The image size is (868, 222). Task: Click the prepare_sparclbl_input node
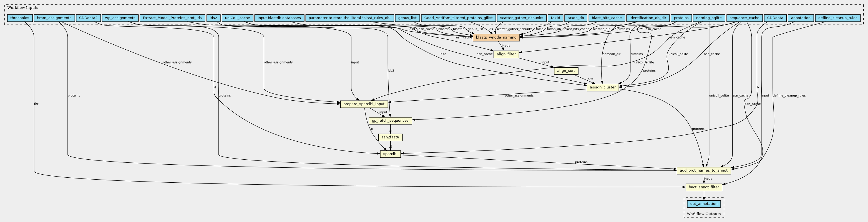[364, 104]
